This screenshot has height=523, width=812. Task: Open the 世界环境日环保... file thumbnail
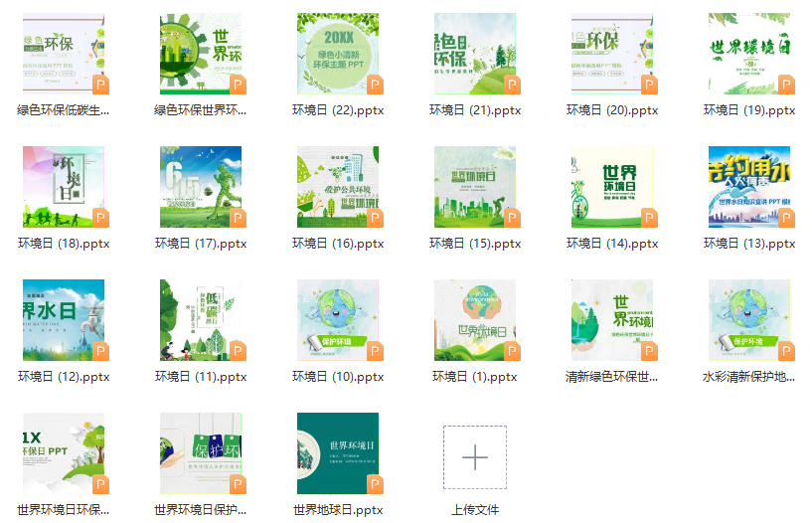64,453
